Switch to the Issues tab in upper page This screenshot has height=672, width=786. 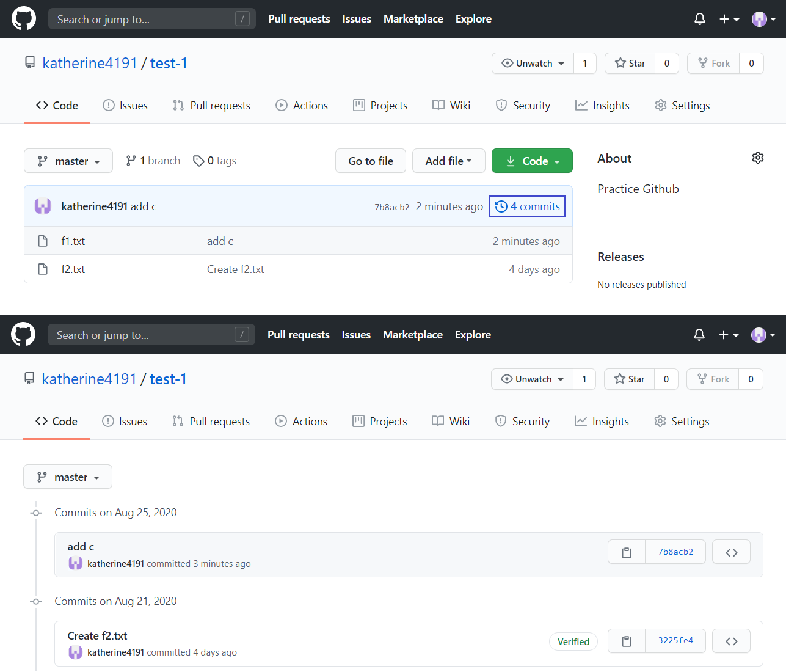point(125,106)
